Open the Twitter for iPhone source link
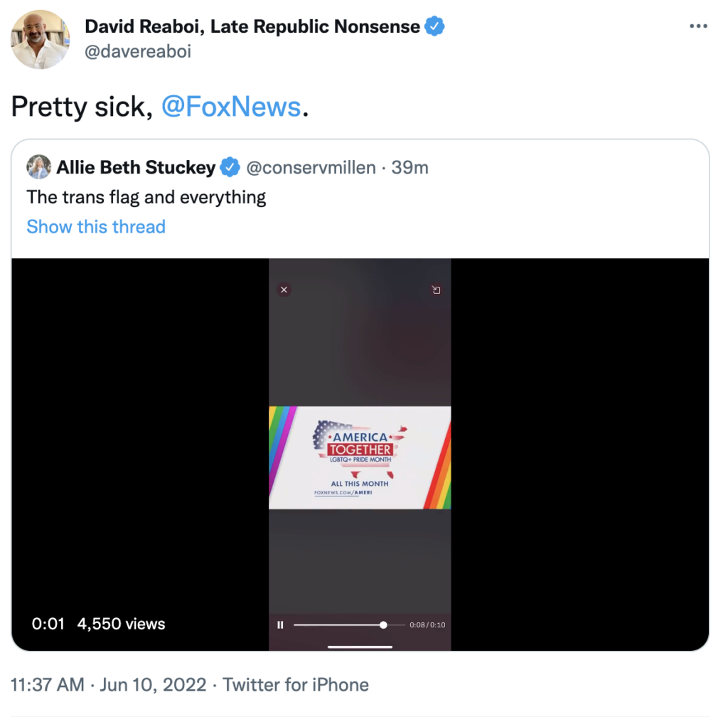 [296, 685]
